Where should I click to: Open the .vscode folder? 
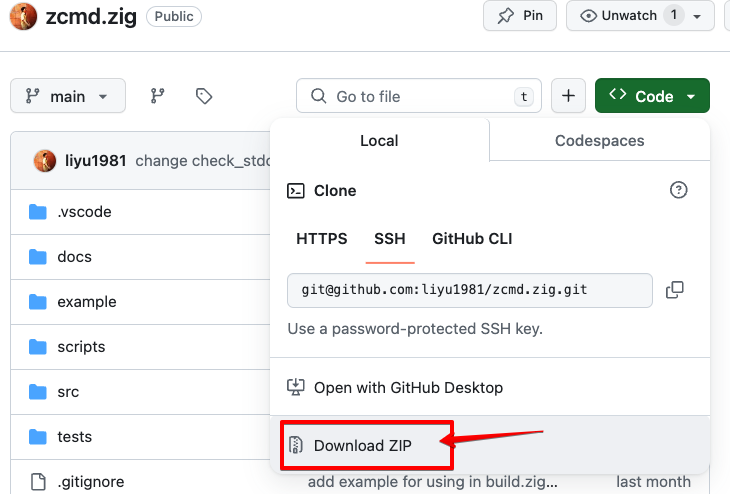pos(84,212)
